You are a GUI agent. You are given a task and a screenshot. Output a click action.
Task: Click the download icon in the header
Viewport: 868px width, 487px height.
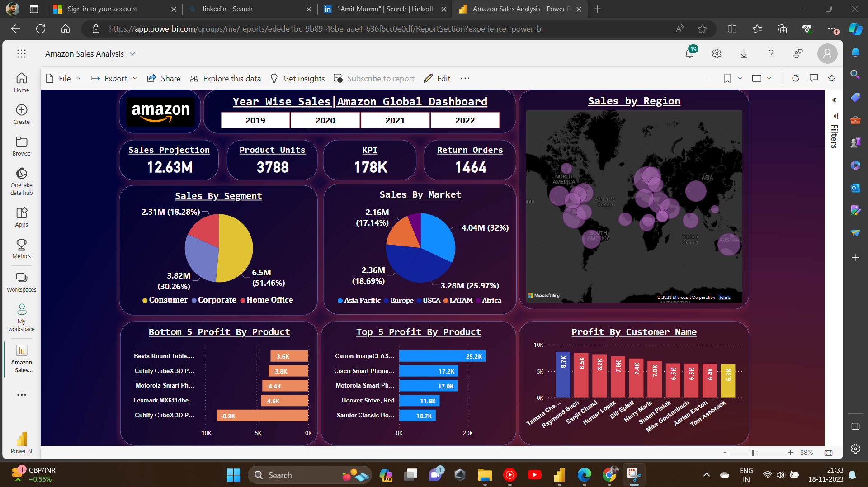click(x=744, y=53)
